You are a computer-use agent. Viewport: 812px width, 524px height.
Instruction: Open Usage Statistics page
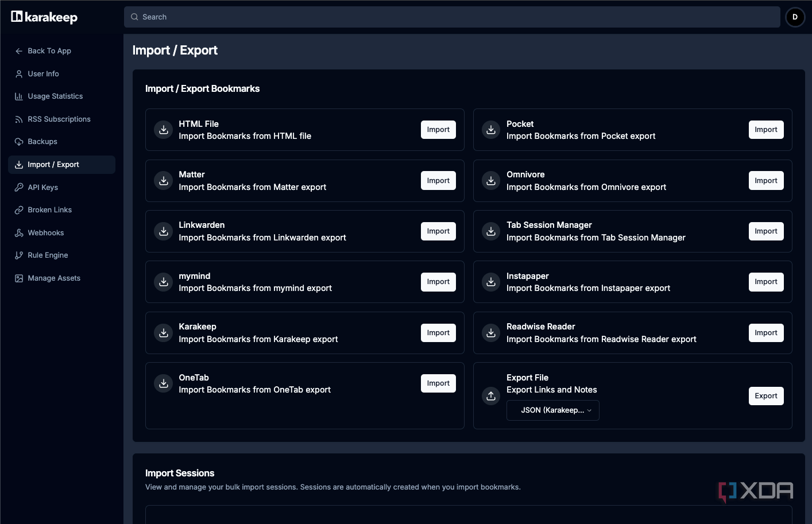(x=61, y=96)
